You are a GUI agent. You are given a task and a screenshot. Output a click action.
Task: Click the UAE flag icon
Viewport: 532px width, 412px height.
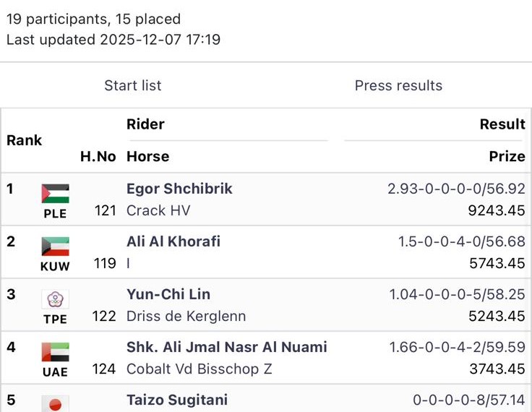55,352
